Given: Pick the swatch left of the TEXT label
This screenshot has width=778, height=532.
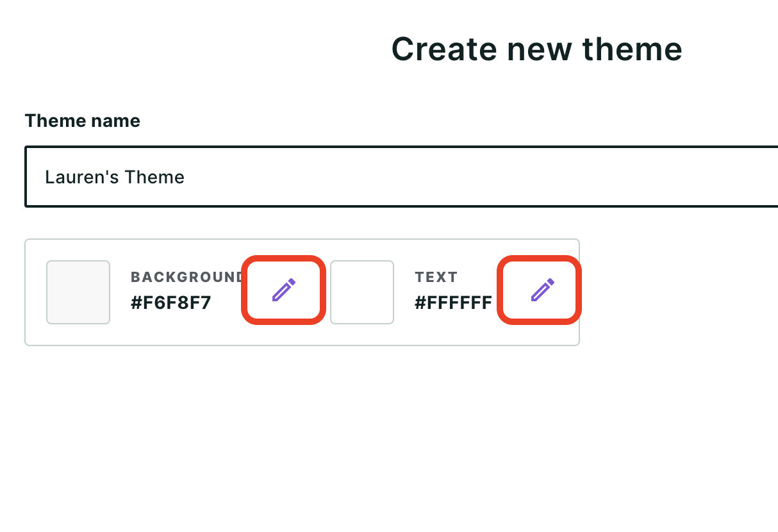Looking at the screenshot, I should click(x=362, y=292).
